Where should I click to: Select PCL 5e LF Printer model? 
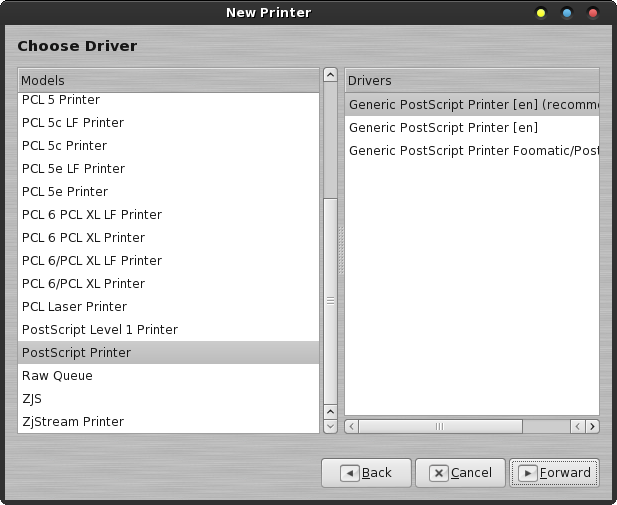168,169
